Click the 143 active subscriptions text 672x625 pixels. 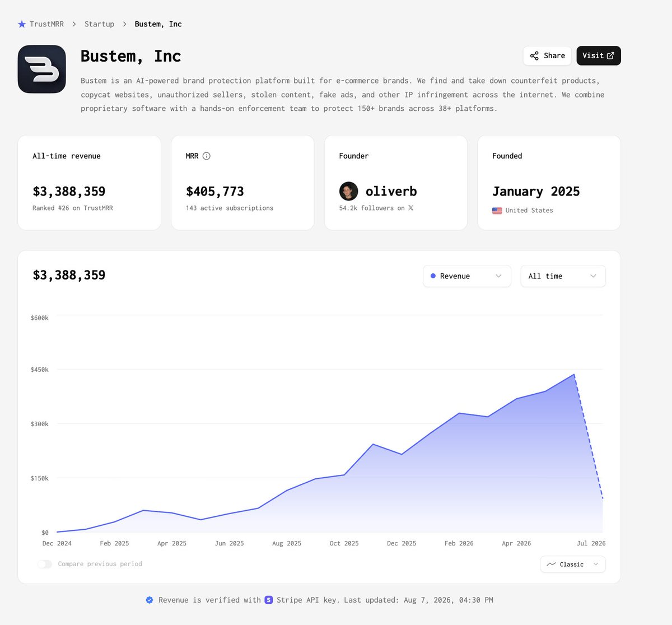coord(230,208)
